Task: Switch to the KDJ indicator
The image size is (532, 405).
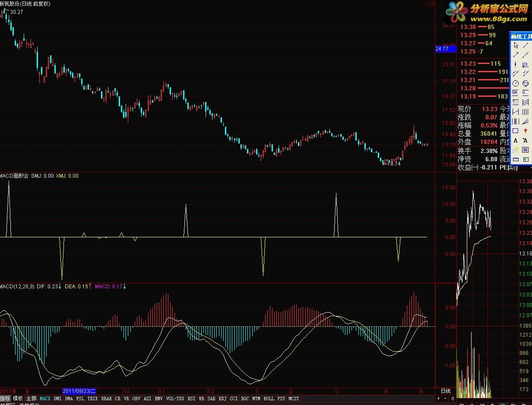Action: tap(222, 399)
